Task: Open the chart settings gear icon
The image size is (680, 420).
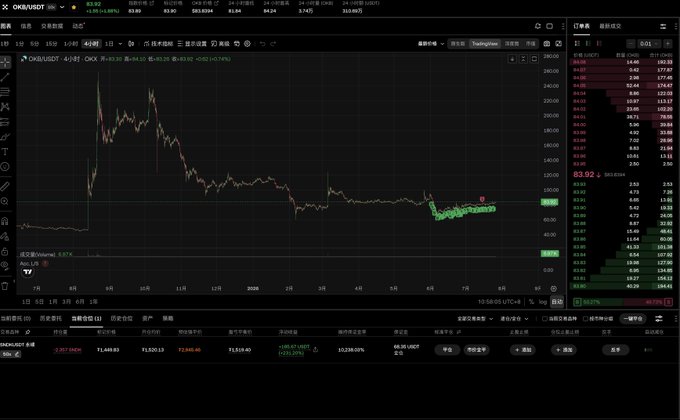Action: tap(247, 44)
